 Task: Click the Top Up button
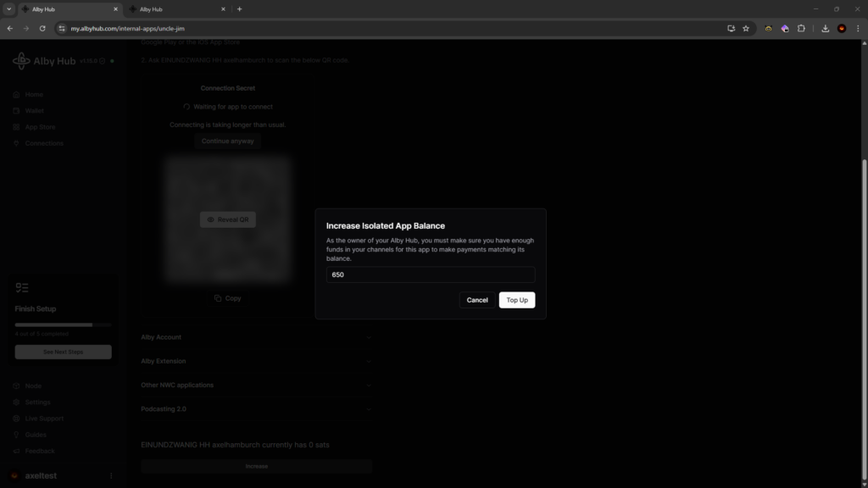(x=516, y=300)
